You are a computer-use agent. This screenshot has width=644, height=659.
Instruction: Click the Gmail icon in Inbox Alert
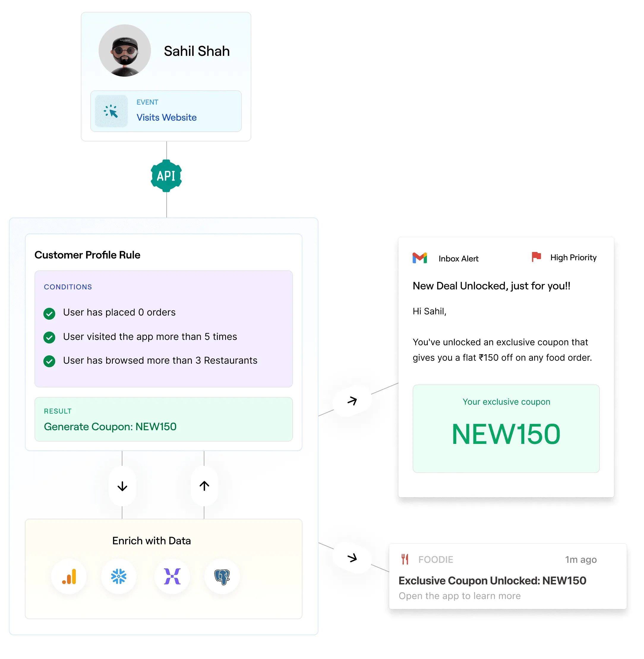420,258
